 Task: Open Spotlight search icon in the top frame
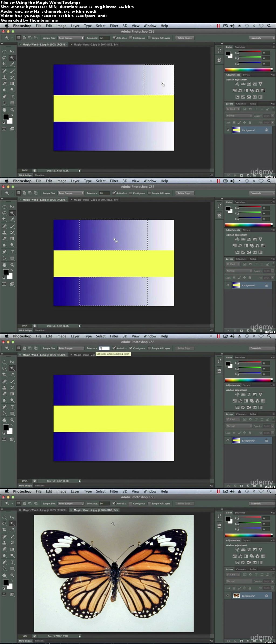(269, 26)
